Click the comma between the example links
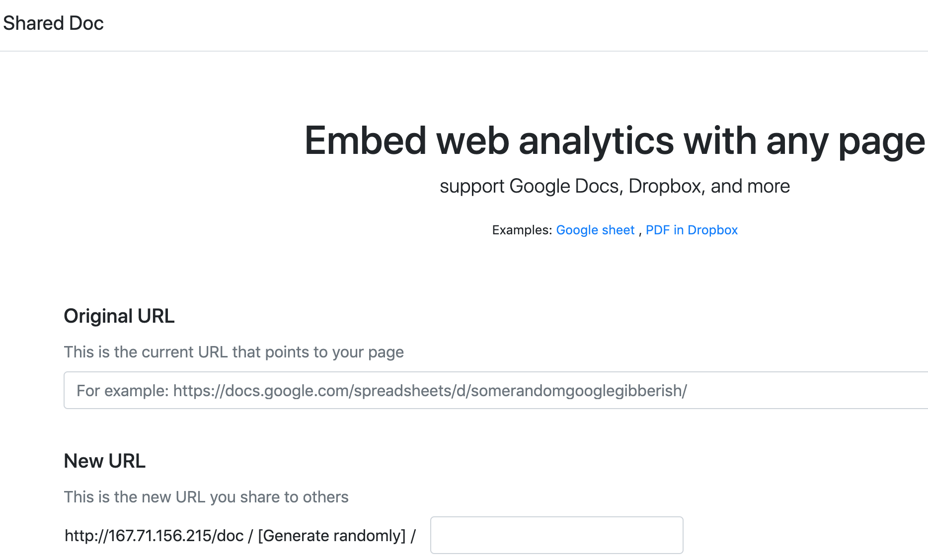Screen dimensions: 928x560 (640, 231)
